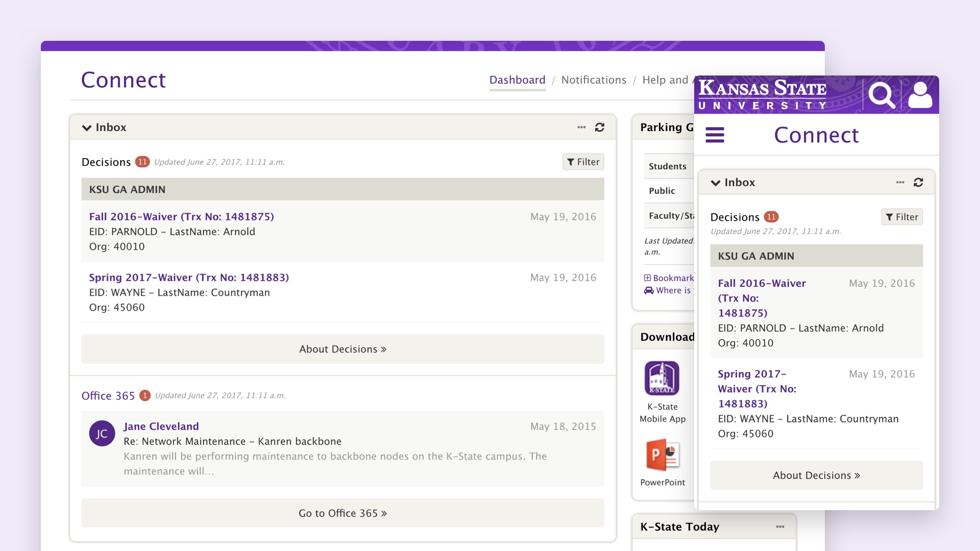Select the Dashboard tab
Image resolution: width=980 pixels, height=551 pixels.
[x=517, y=80]
